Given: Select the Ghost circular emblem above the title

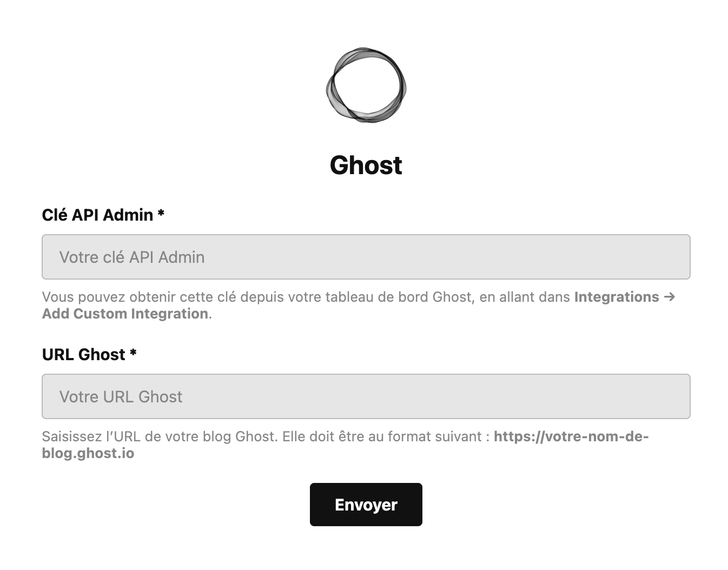Looking at the screenshot, I should [366, 87].
